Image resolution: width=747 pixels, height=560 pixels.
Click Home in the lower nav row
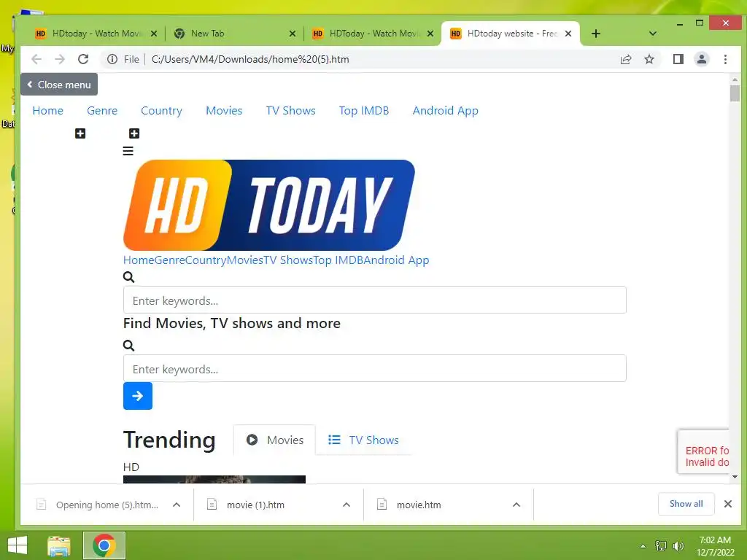(x=139, y=260)
